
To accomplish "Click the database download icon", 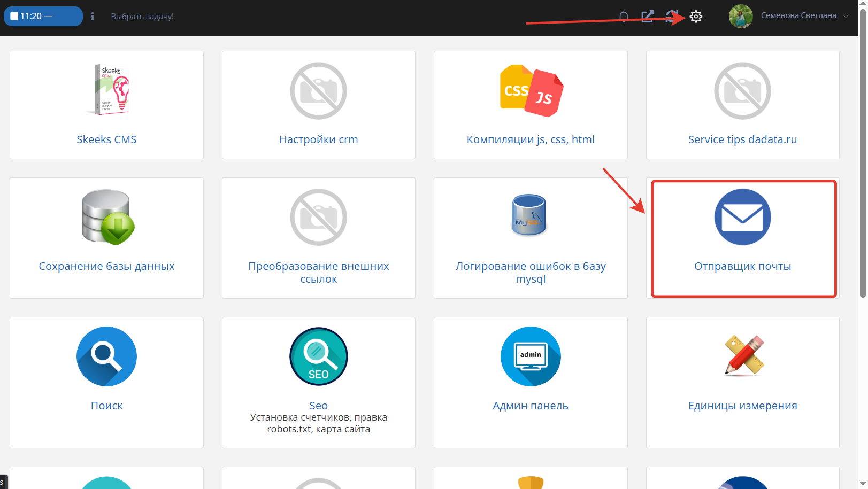I will click(x=108, y=217).
